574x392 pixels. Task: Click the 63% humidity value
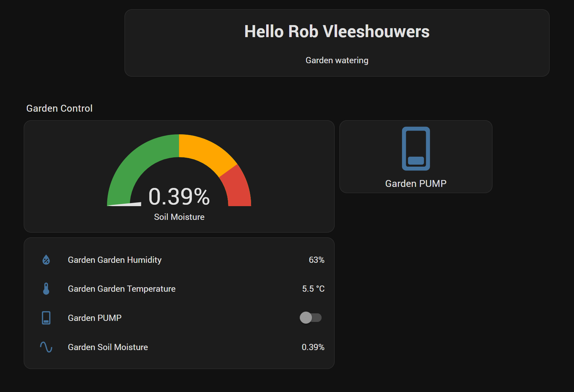(x=316, y=260)
